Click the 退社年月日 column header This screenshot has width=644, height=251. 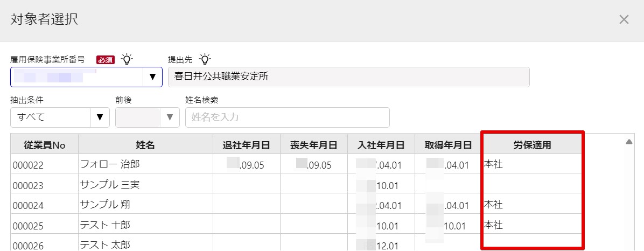click(x=247, y=144)
